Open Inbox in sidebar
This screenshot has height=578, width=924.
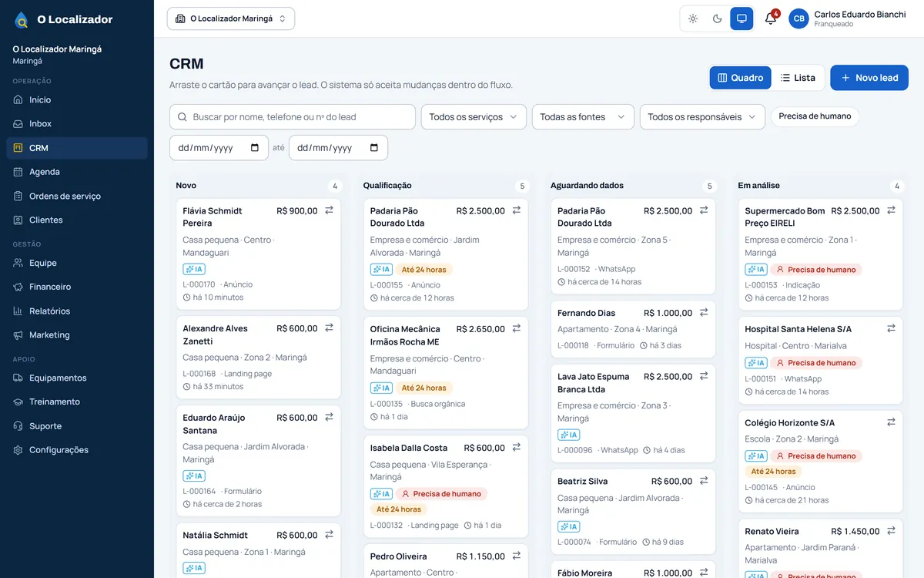pyautogui.click(x=77, y=123)
